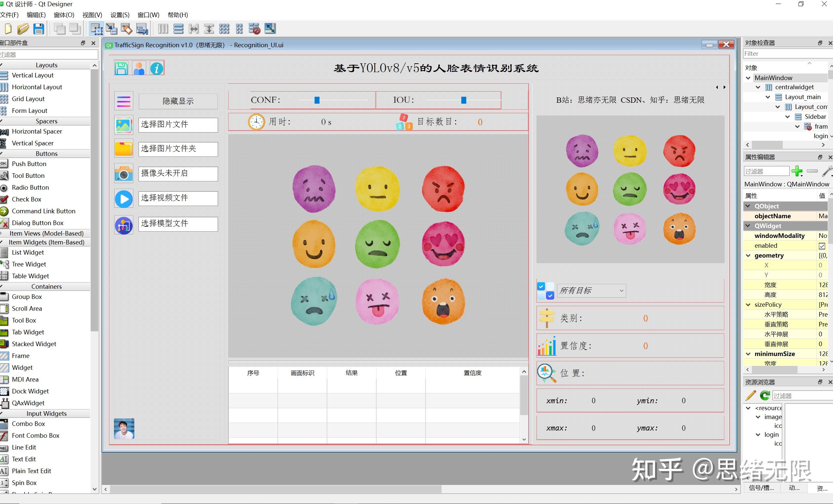Screen dimensions: 833x504
Task: Open the 所有目标 dropdown
Action: tap(591, 290)
